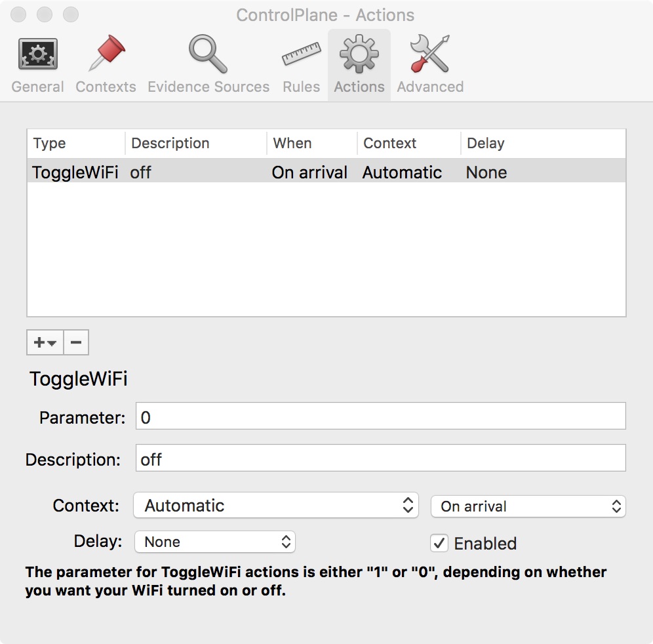
Task: Toggle the Enabled checkbox
Action: (439, 543)
